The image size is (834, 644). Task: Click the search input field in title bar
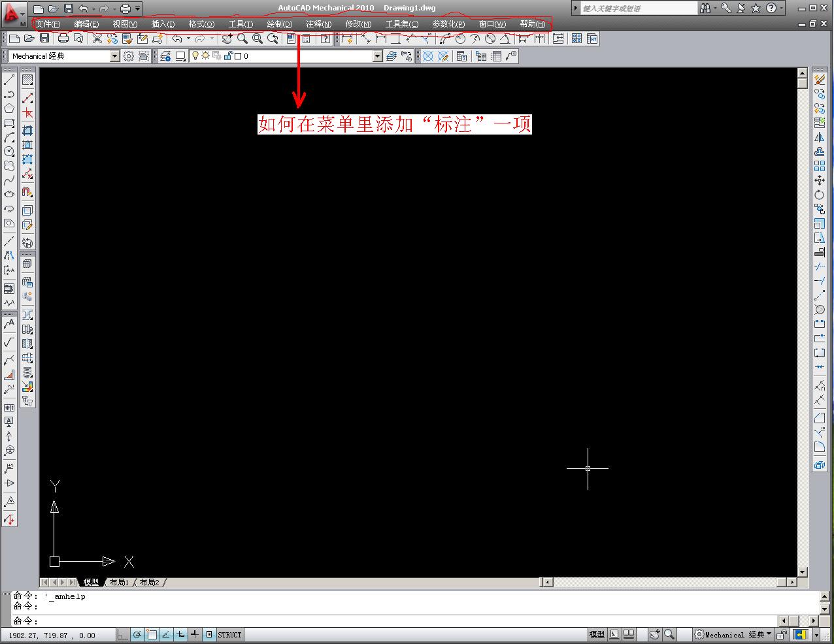(639, 8)
